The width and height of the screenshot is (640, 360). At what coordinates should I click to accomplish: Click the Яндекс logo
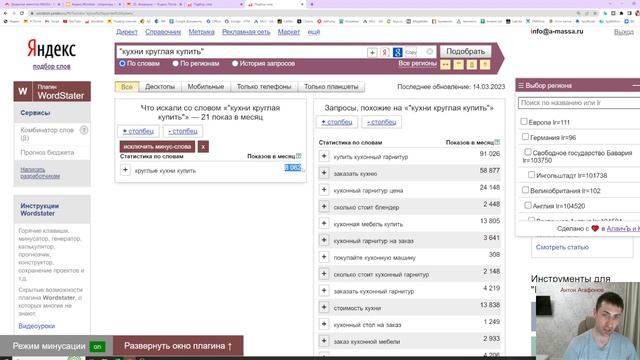tap(51, 49)
